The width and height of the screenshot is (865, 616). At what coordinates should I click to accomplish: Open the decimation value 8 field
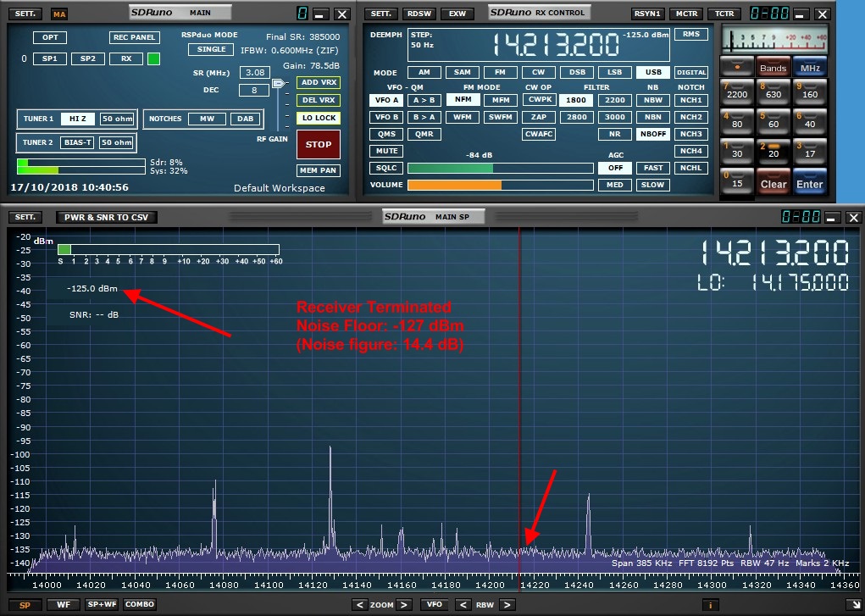[x=254, y=90]
